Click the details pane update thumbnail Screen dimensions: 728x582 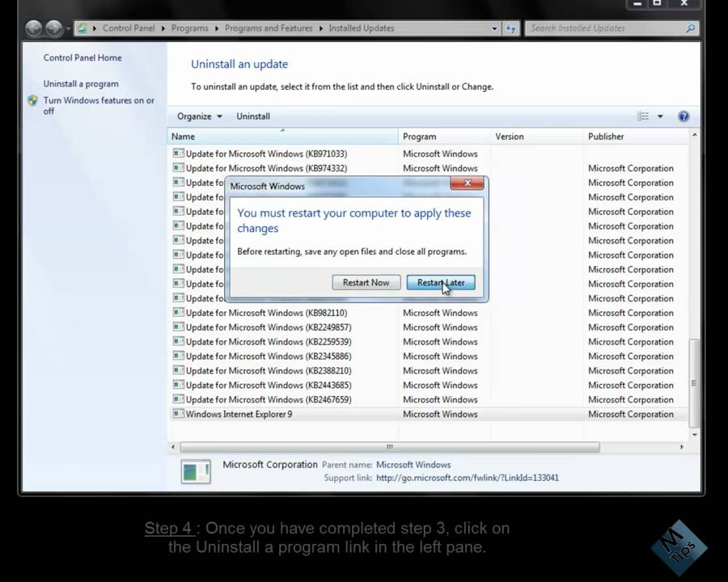coord(196,471)
